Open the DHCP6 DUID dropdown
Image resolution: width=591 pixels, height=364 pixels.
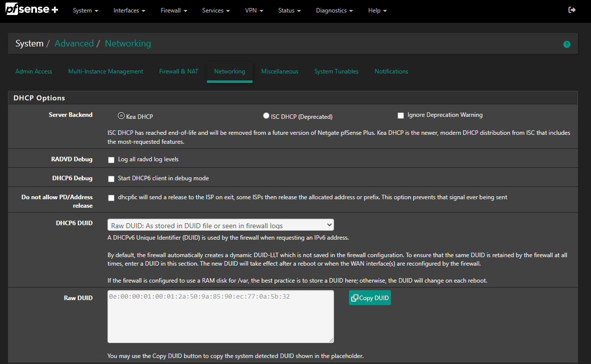pos(220,225)
